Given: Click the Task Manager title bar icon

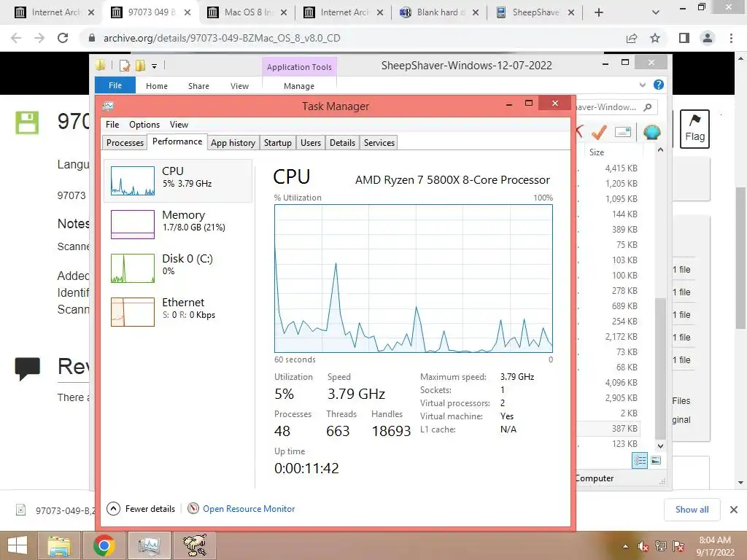Looking at the screenshot, I should point(109,106).
